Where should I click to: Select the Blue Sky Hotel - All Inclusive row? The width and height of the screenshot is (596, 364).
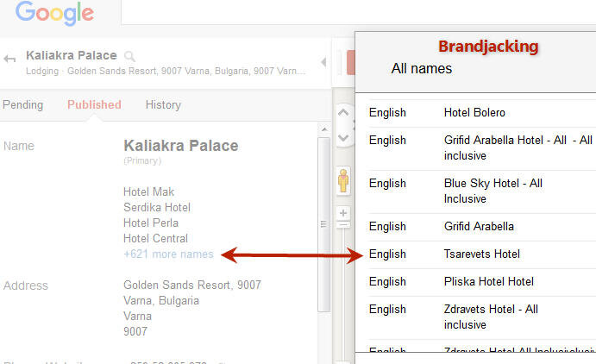tap(481, 191)
